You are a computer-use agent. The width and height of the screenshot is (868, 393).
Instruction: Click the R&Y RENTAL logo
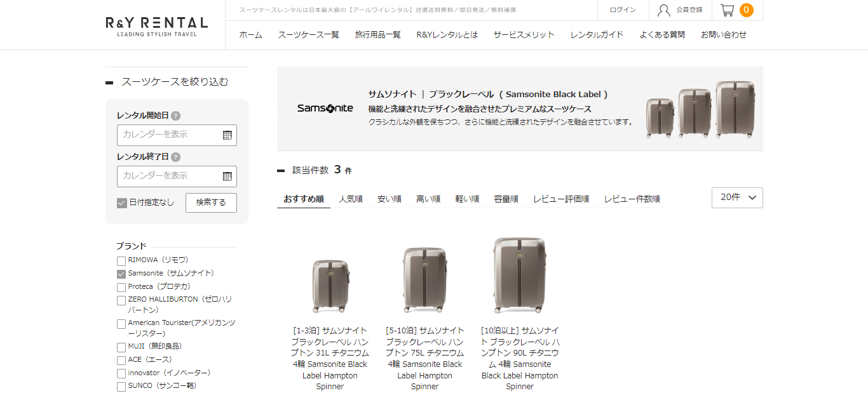tap(157, 26)
